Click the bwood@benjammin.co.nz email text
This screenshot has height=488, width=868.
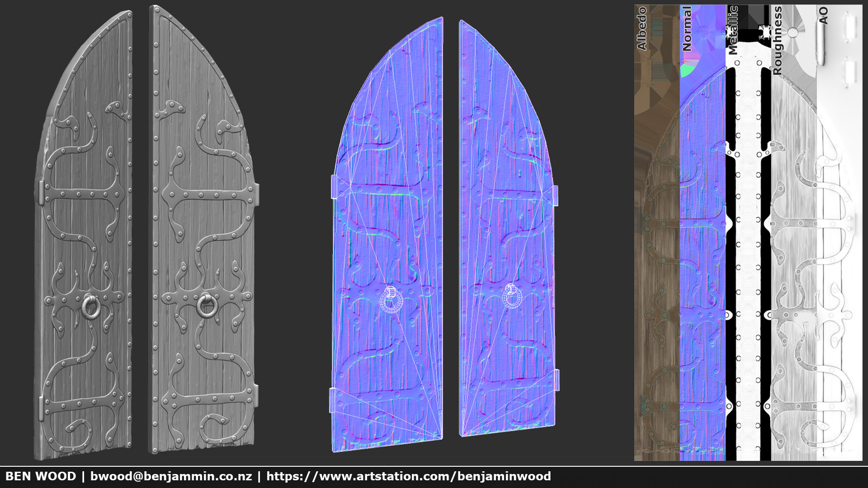coord(171,477)
